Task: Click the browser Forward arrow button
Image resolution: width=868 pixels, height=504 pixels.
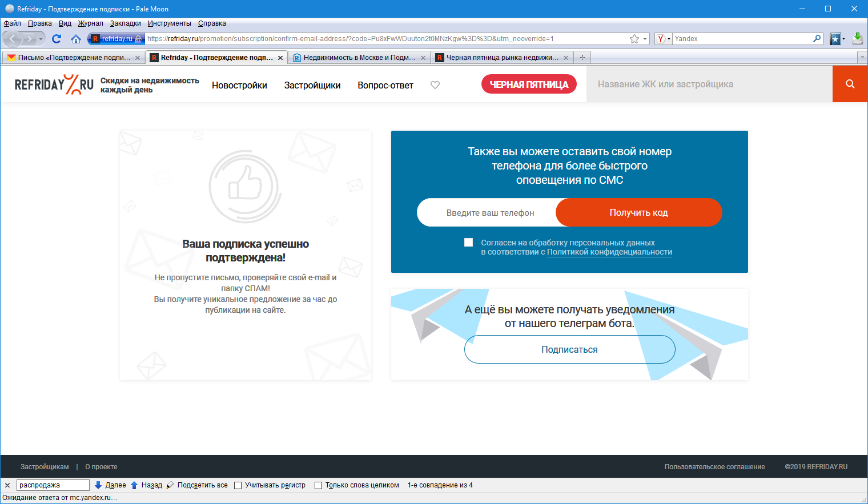Action: (x=29, y=39)
